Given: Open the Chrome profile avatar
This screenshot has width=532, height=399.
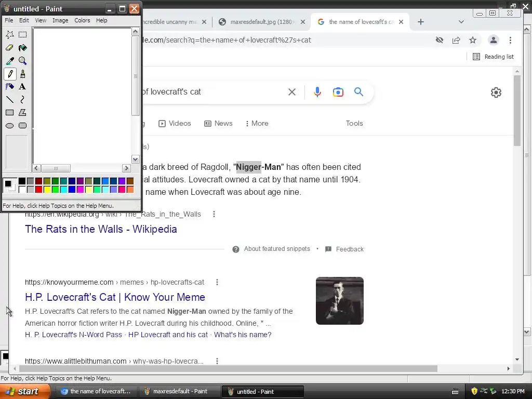Looking at the screenshot, I should [x=494, y=41].
